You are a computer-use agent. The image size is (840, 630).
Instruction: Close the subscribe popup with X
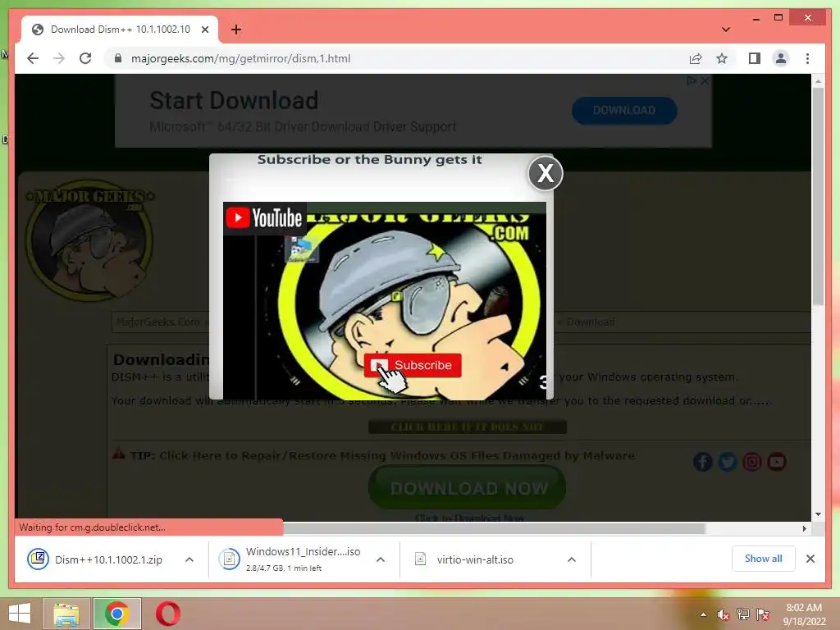click(546, 173)
